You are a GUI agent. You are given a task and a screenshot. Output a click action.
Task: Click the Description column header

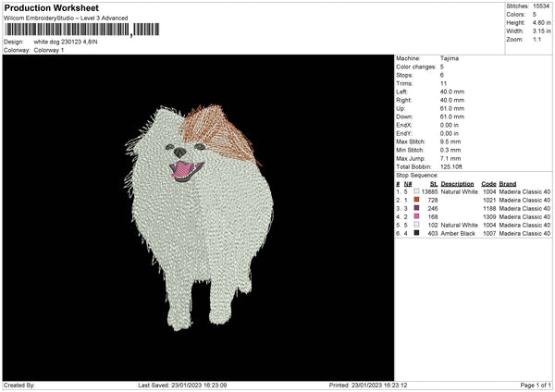tap(457, 184)
